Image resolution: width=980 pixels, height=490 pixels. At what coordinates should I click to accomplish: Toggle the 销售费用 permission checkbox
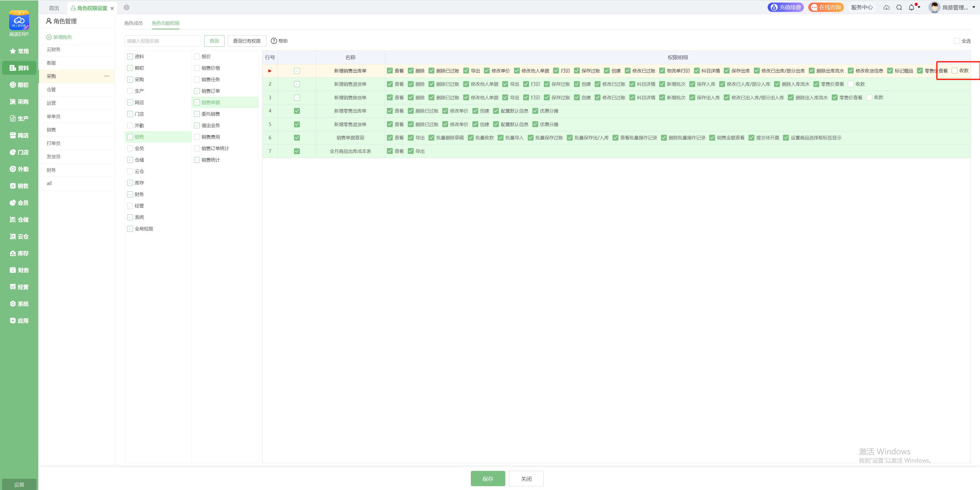pos(197,137)
